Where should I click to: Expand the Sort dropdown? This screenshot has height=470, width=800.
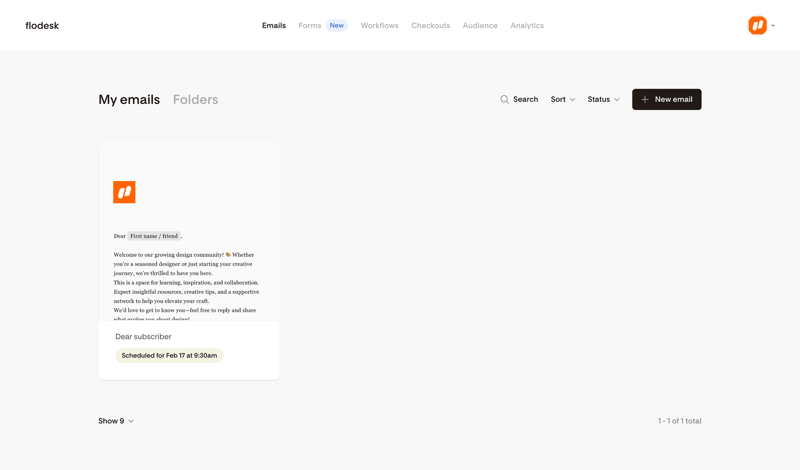click(x=563, y=100)
